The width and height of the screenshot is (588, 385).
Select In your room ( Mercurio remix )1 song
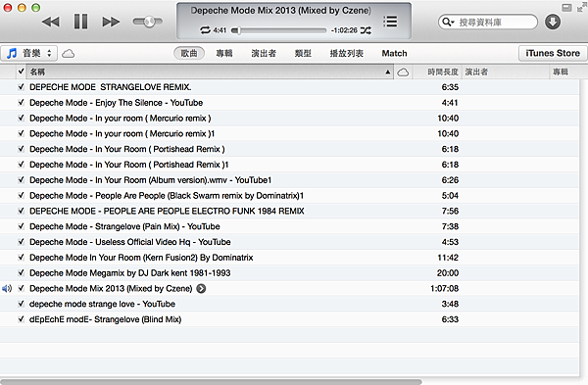pos(122,133)
